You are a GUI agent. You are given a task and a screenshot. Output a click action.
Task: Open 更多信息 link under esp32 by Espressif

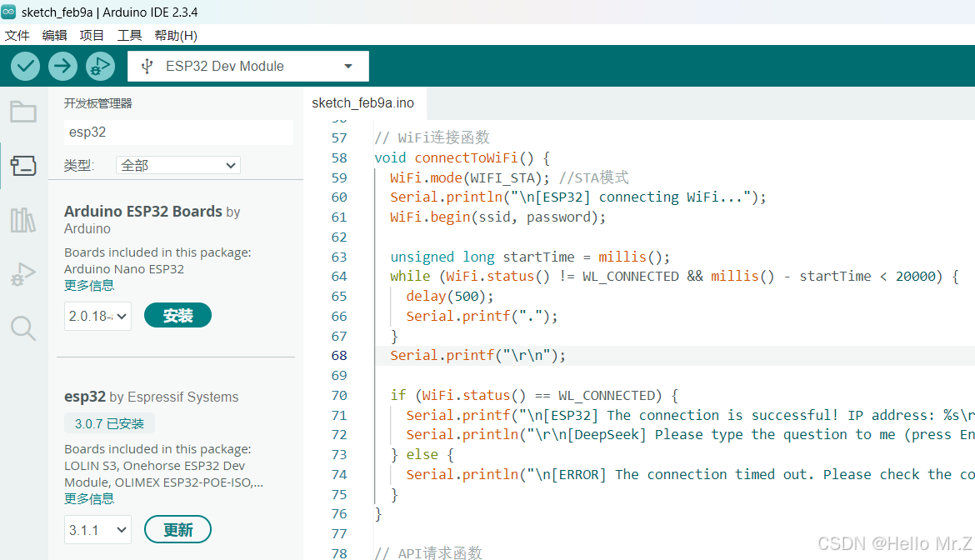pyautogui.click(x=89, y=498)
